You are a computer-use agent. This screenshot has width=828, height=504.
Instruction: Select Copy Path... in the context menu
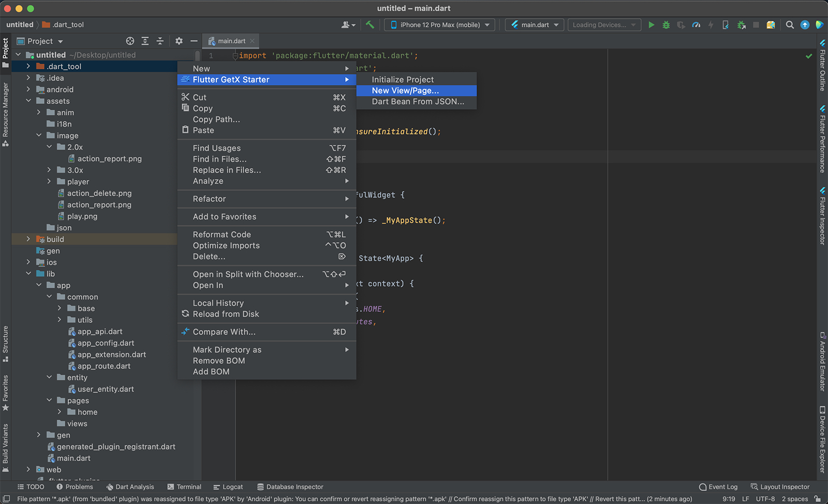coord(267,119)
